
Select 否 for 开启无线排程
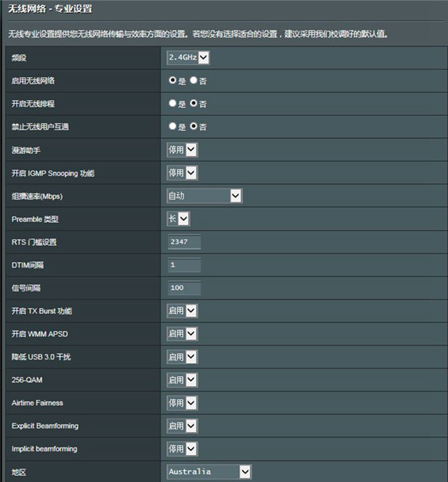[193, 103]
